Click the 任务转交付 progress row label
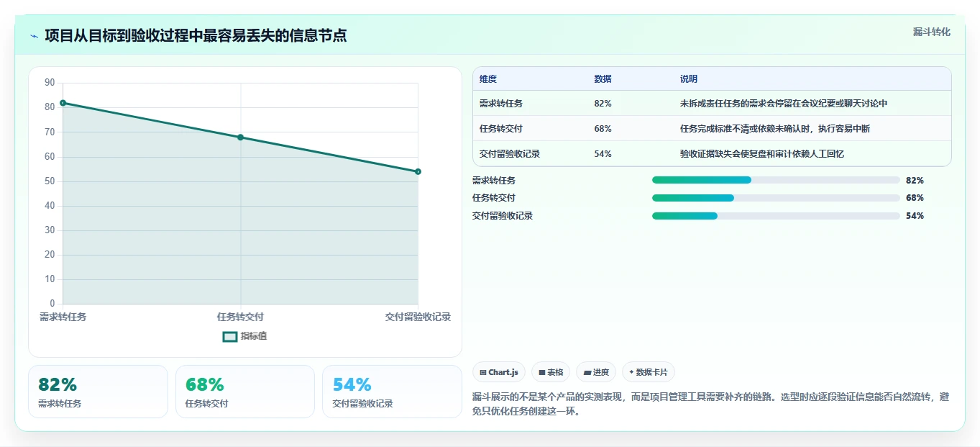This screenshot has height=447, width=980. [x=494, y=198]
